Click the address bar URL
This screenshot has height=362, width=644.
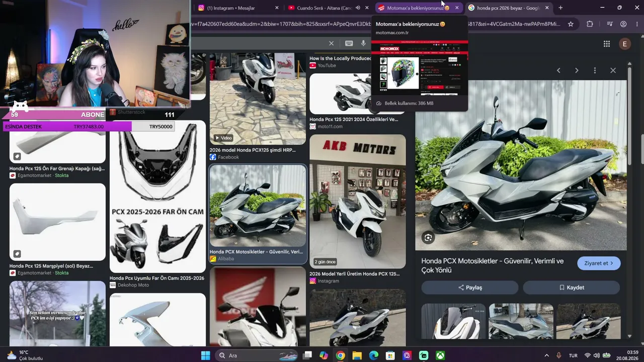pyautogui.click(x=376, y=24)
